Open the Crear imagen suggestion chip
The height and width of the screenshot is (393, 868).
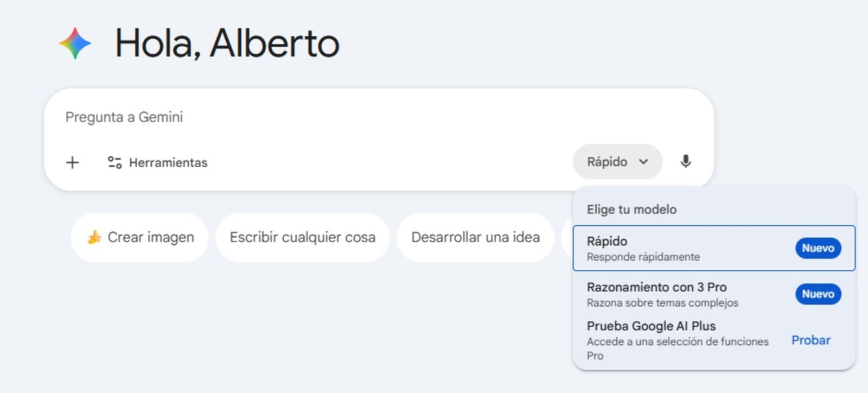click(x=139, y=237)
